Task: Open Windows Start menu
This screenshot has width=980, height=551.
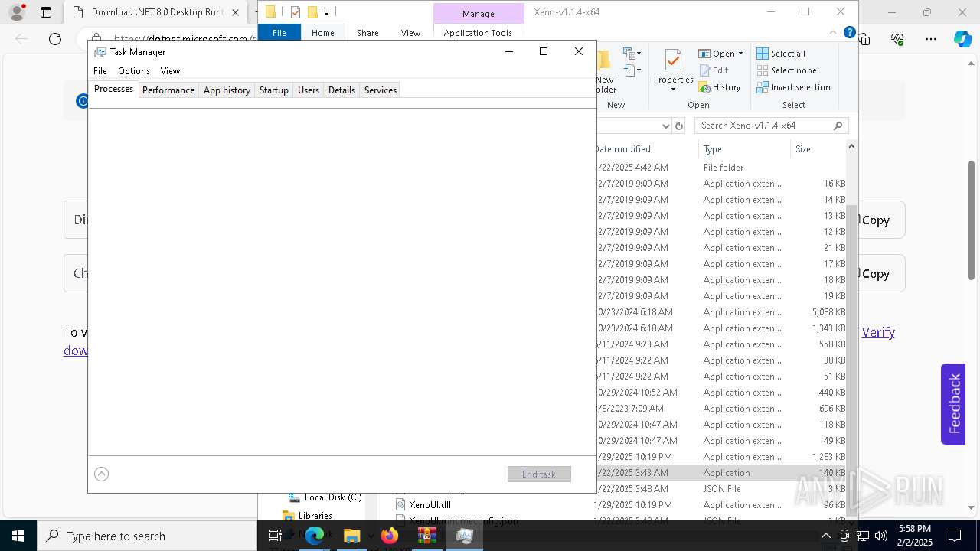Action: tap(18, 536)
